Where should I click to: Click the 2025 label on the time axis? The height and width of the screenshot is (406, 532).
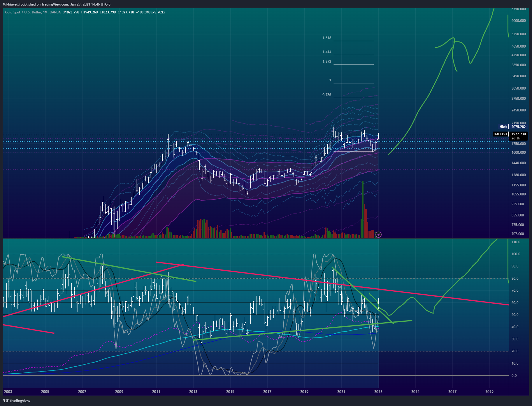point(415,391)
